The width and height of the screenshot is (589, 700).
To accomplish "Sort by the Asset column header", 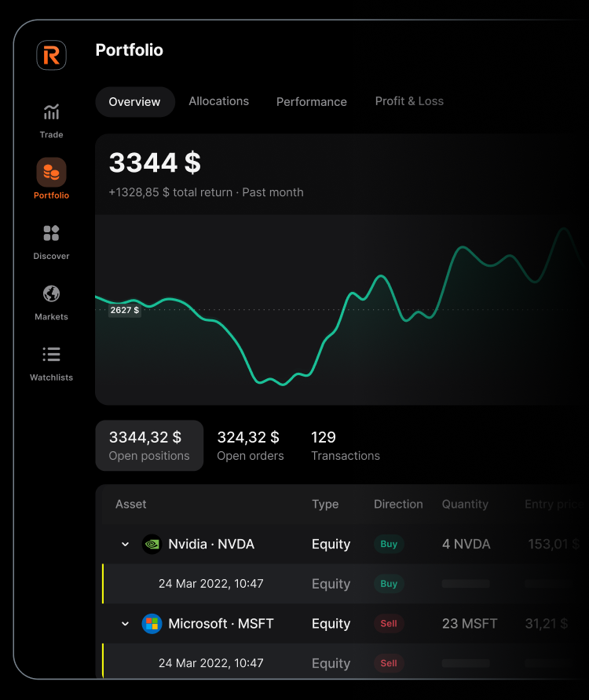I will pyautogui.click(x=130, y=505).
